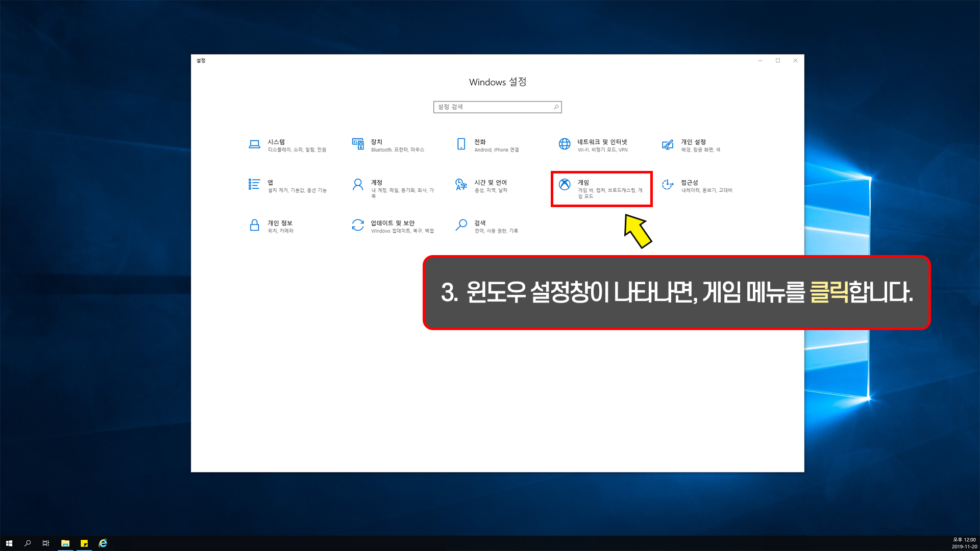
Task: Launch Internet Explorer from the taskbar
Action: (103, 543)
